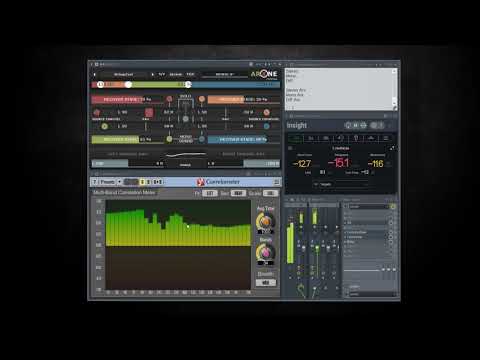The height and width of the screenshot is (360, 480).
Task: Open the Targets dropdown below the loudness values
Action: pos(341,184)
